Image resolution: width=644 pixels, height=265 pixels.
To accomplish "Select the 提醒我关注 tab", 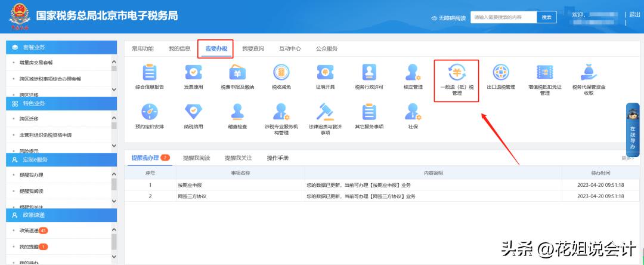I will [x=238, y=158].
